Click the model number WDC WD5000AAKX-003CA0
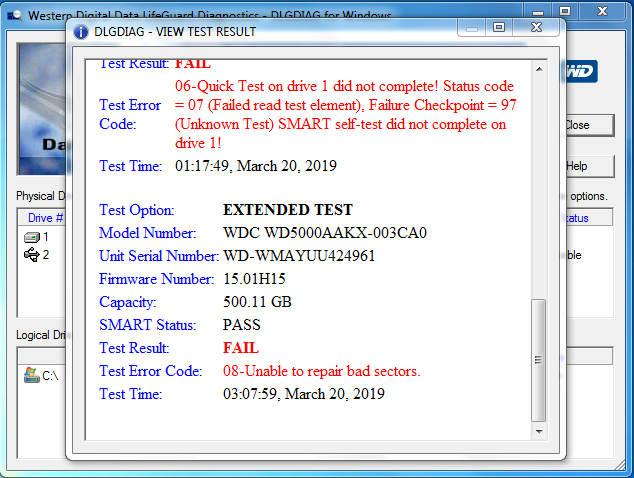This screenshot has width=634, height=478. 325,233
